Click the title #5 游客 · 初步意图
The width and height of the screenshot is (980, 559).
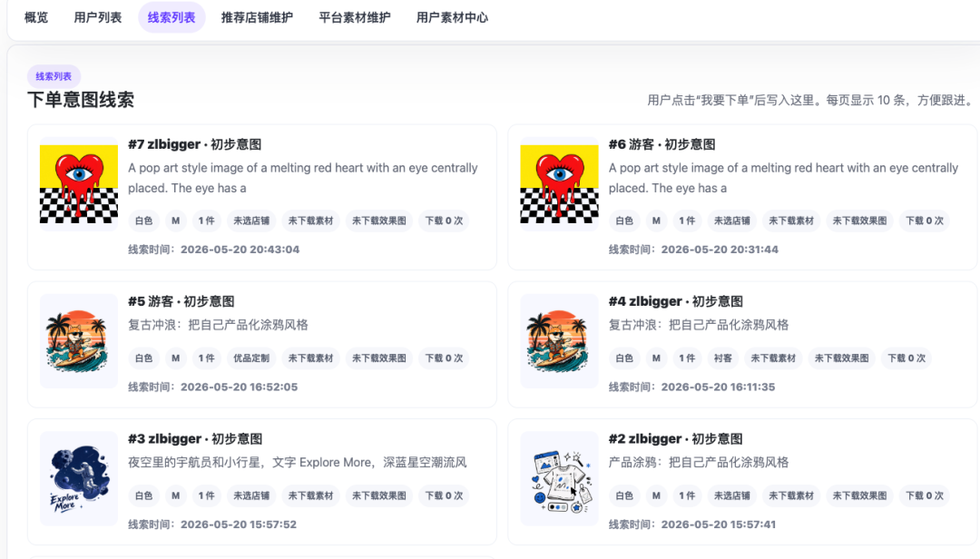(181, 301)
